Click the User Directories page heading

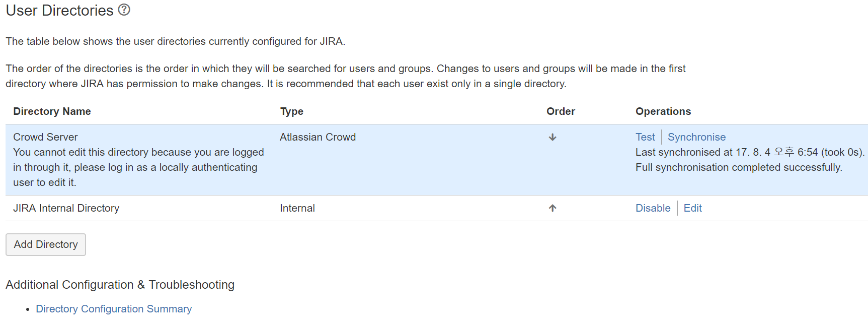(59, 11)
